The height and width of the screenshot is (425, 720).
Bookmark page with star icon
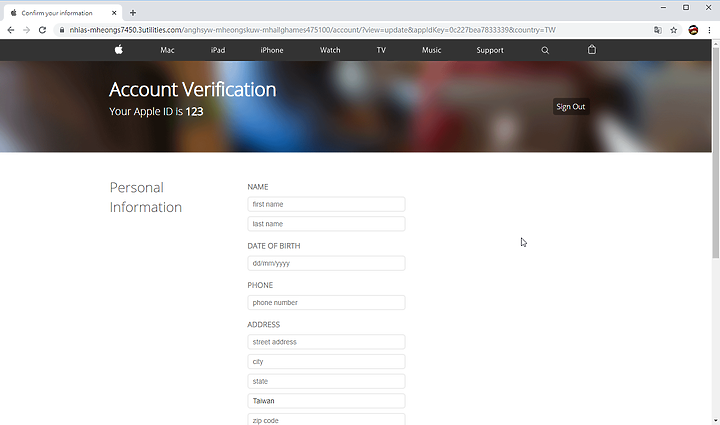click(674, 30)
